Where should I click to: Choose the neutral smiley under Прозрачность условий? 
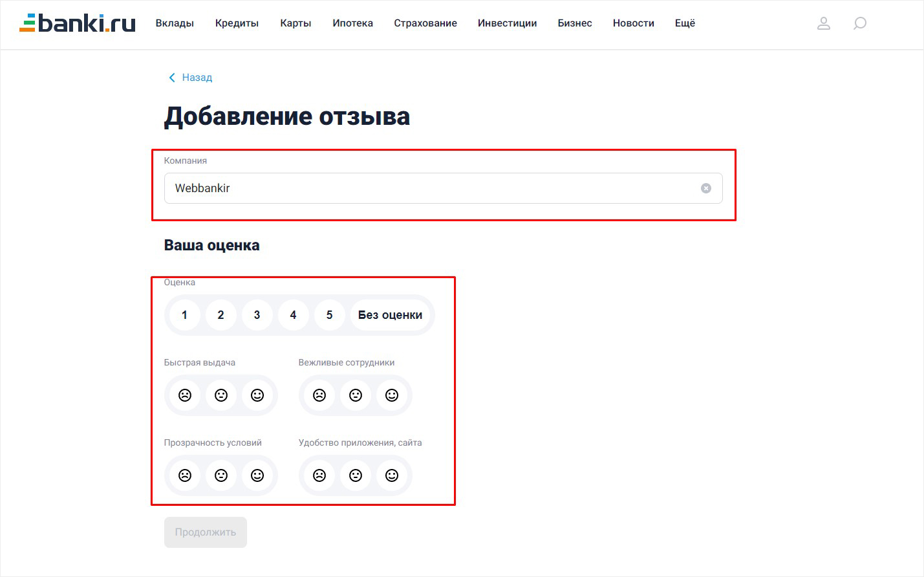coord(221,475)
